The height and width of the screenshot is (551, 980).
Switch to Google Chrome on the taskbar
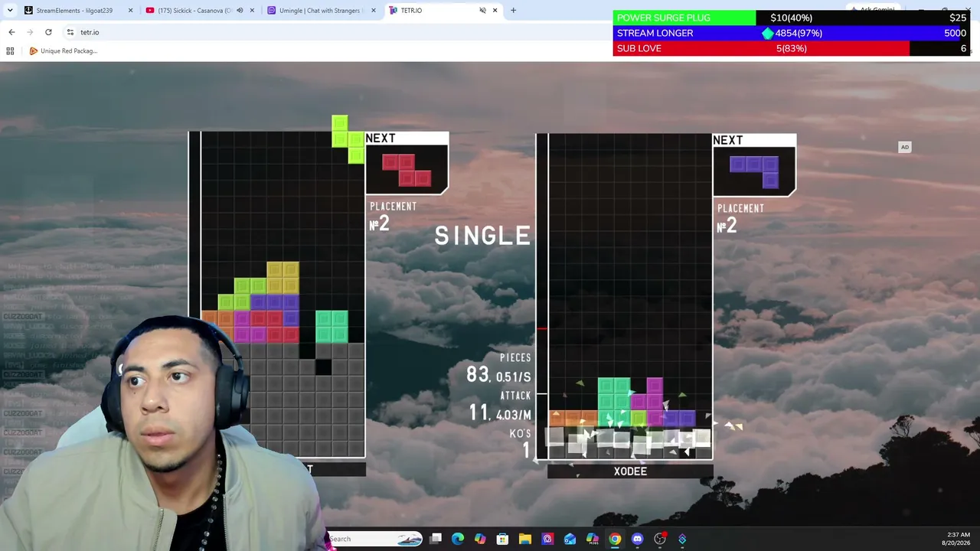point(615,539)
